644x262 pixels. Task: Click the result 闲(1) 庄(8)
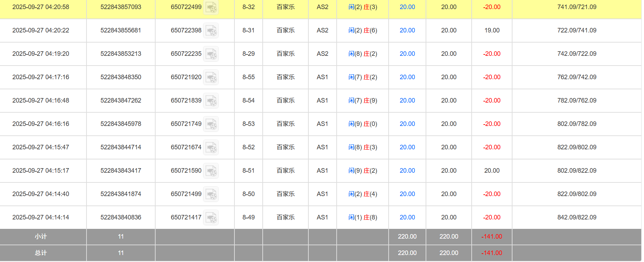[362, 217]
